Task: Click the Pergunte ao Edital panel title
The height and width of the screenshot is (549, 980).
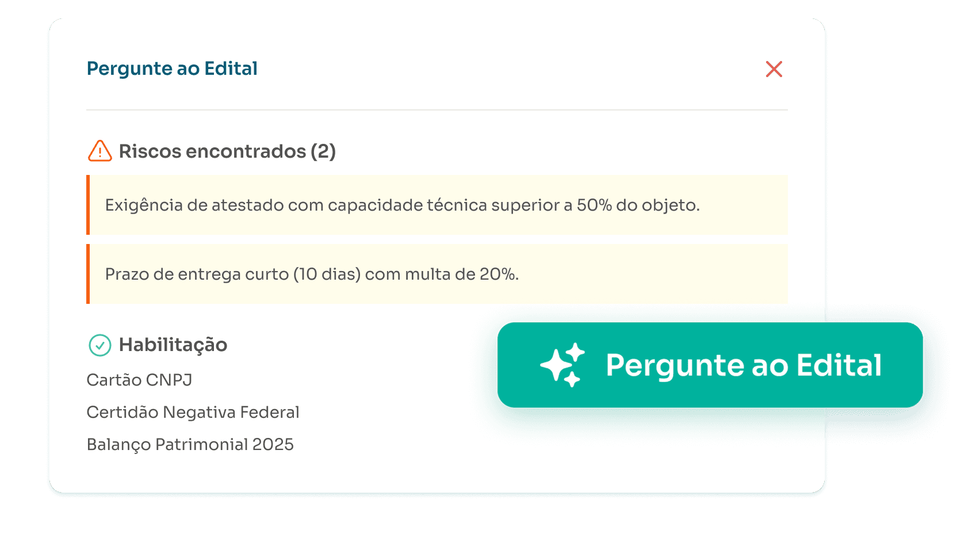Action: 171,68
